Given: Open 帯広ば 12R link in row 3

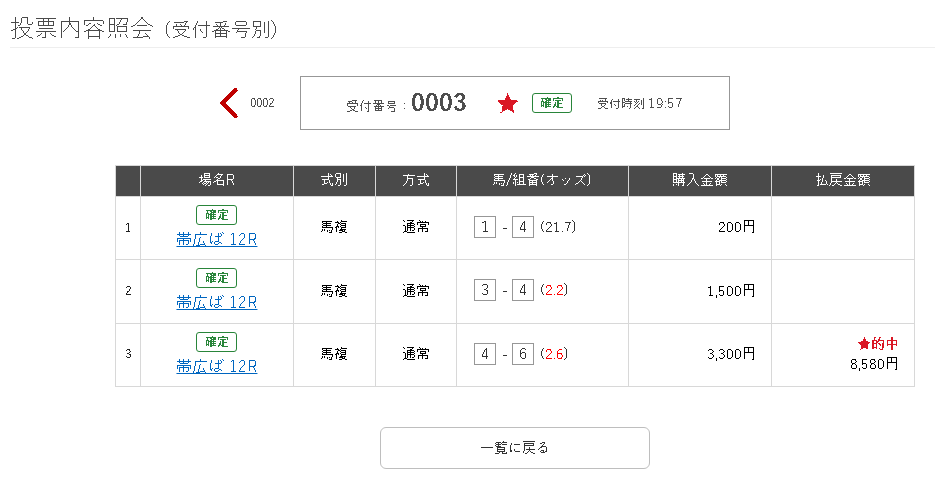Looking at the screenshot, I should pos(216,366).
